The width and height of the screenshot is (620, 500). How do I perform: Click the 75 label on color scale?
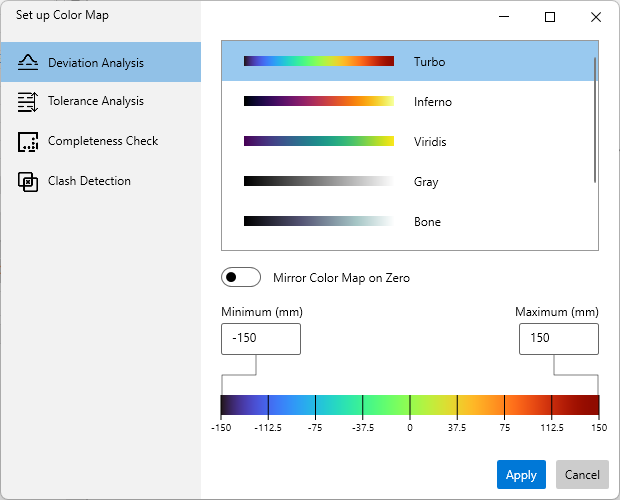[505, 428]
